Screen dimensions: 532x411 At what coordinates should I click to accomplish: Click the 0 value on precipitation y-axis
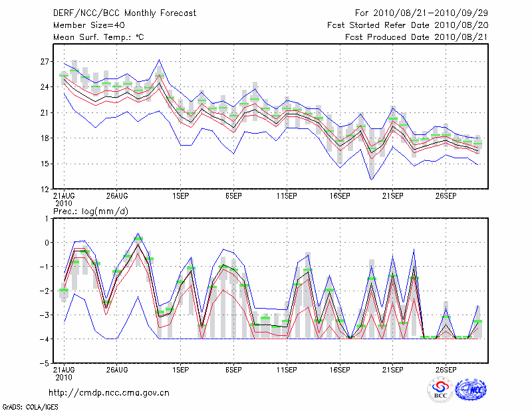point(47,243)
